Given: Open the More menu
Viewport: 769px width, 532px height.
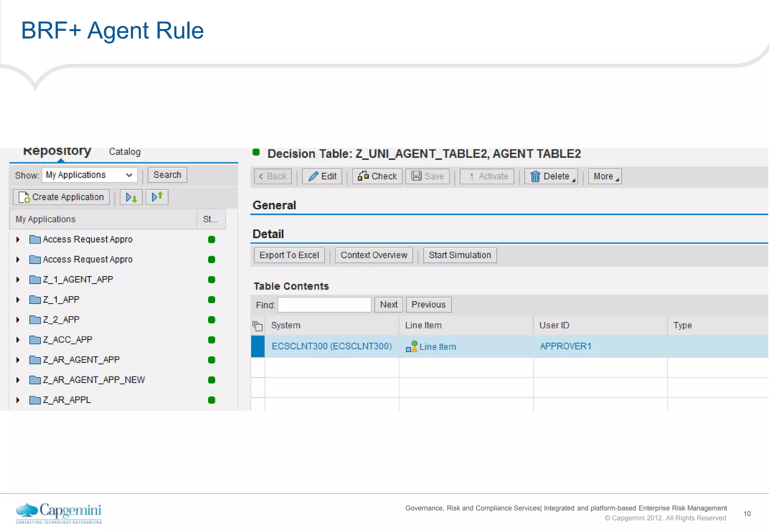Looking at the screenshot, I should click(x=605, y=176).
